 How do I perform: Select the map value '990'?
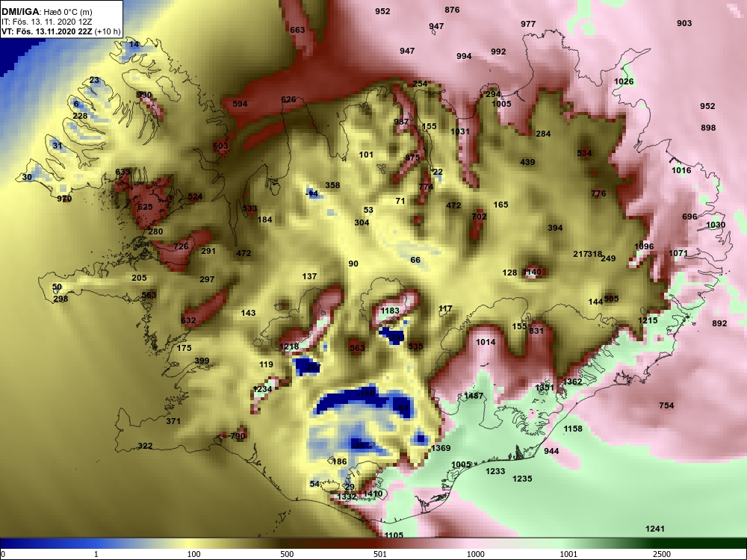[144, 95]
